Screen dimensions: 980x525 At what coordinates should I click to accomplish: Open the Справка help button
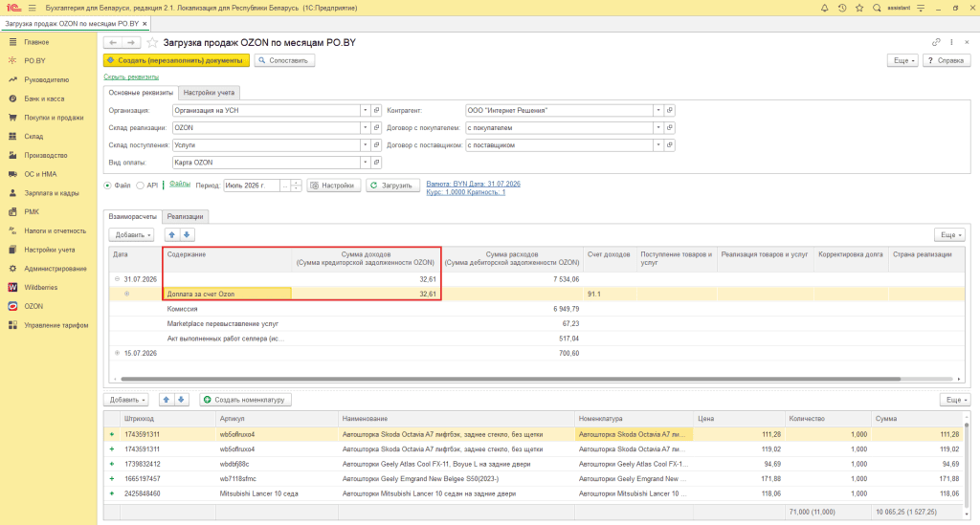947,60
